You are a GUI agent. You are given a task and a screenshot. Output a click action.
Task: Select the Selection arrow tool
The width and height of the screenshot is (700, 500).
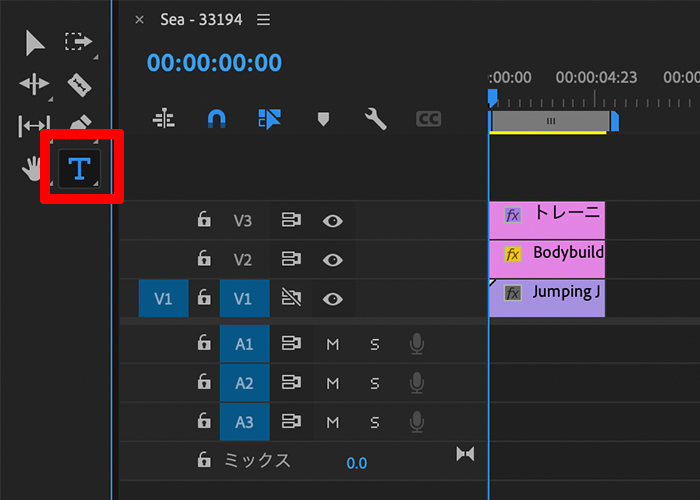(x=35, y=43)
